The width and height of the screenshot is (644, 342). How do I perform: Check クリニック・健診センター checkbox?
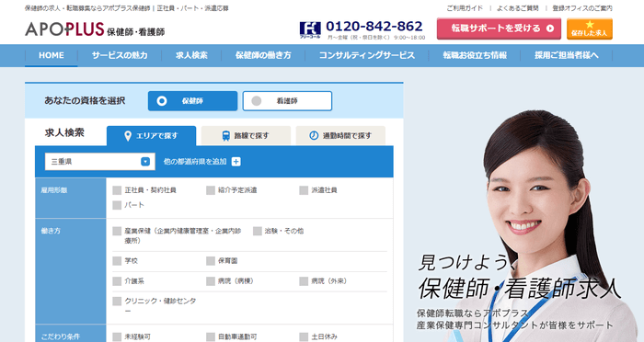pos(117,301)
